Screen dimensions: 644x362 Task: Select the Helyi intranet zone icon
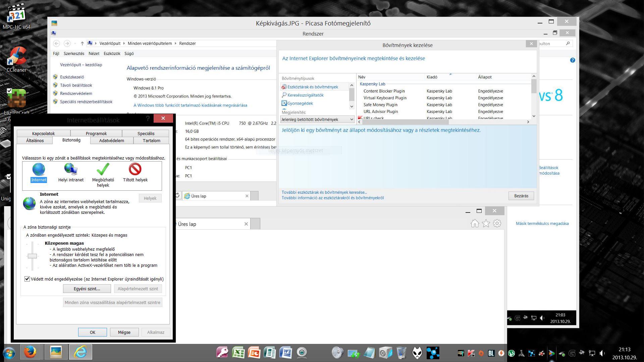pyautogui.click(x=71, y=170)
